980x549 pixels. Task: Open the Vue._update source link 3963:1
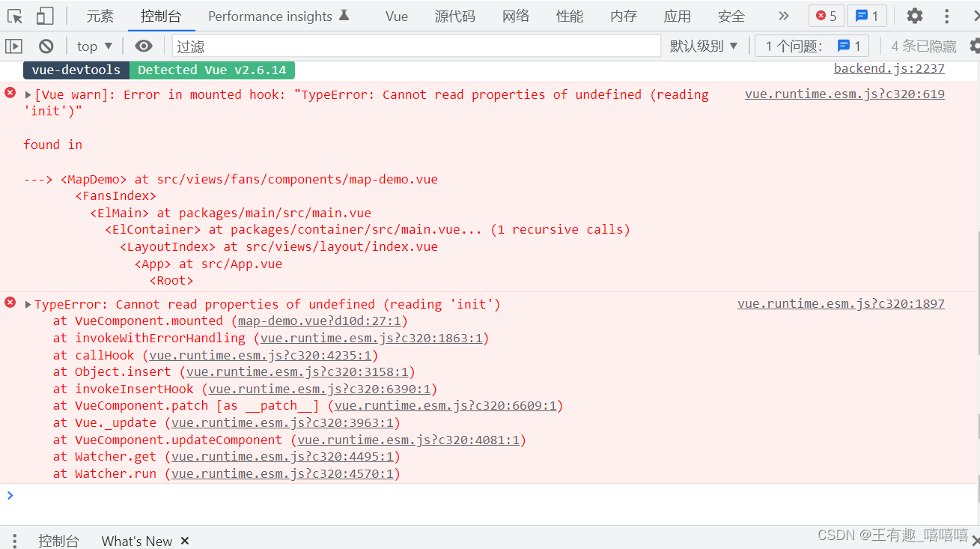pyautogui.click(x=282, y=423)
